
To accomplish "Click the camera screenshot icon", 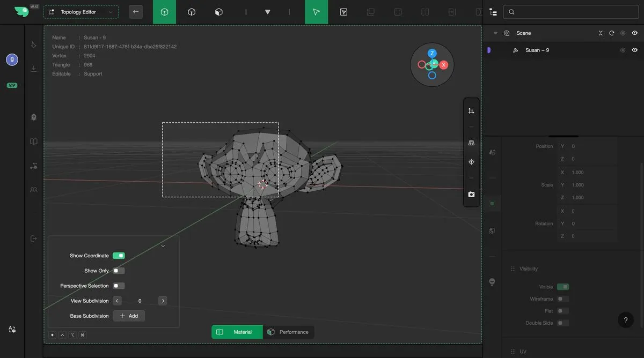I will 471,195.
